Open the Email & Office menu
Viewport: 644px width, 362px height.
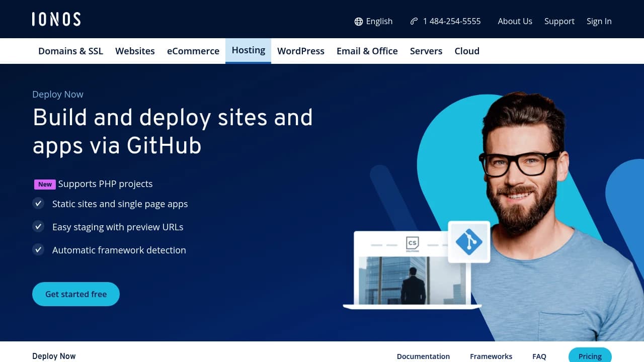pos(367,51)
